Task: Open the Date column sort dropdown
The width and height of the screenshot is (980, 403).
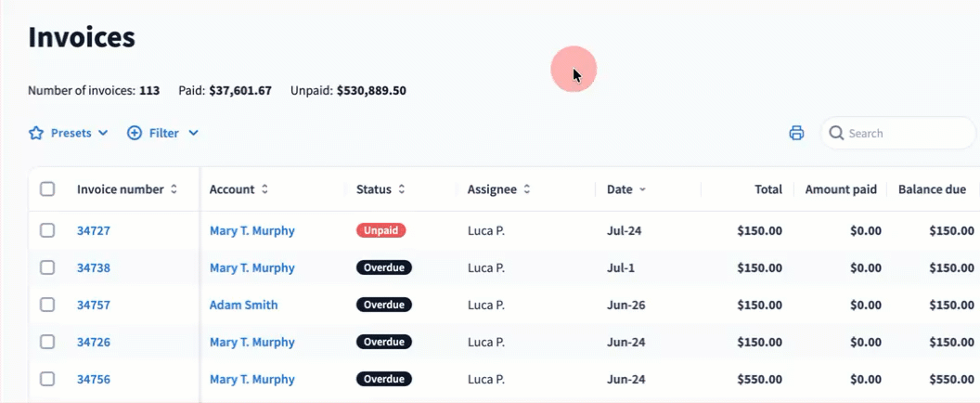Action: tap(642, 189)
